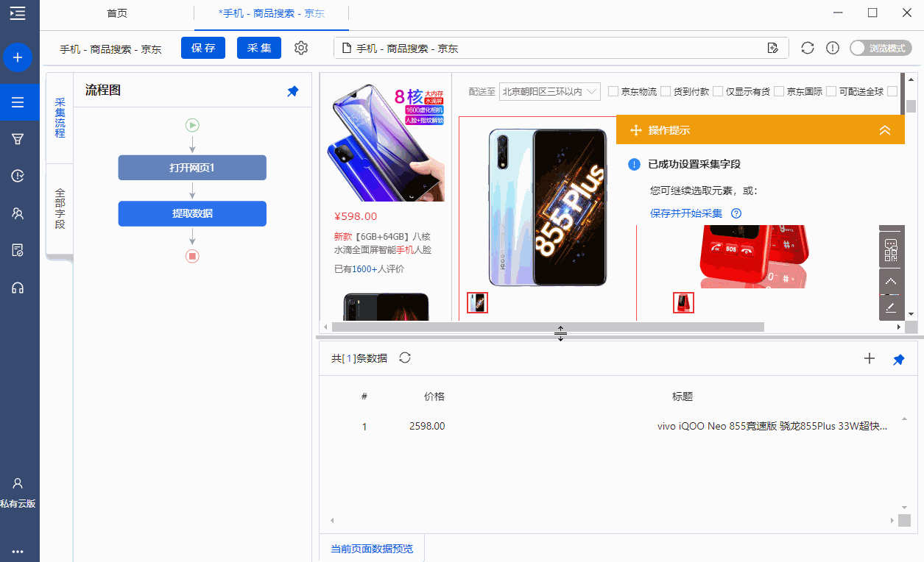The image size is (924, 562).
Task: Collapse the left sidebar menu icon
Action: tap(18, 13)
